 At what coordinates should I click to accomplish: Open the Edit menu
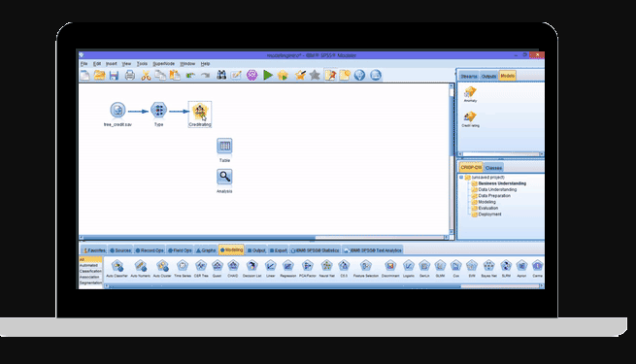tap(97, 64)
